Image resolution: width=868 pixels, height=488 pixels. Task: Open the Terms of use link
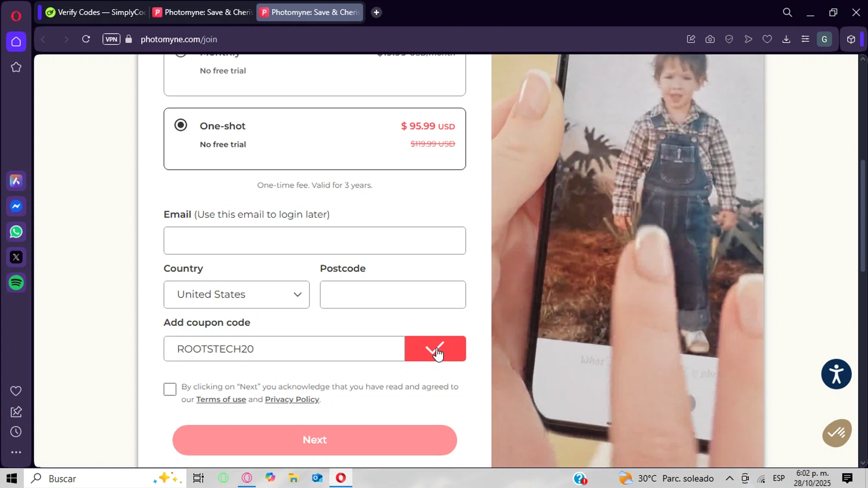coord(221,399)
